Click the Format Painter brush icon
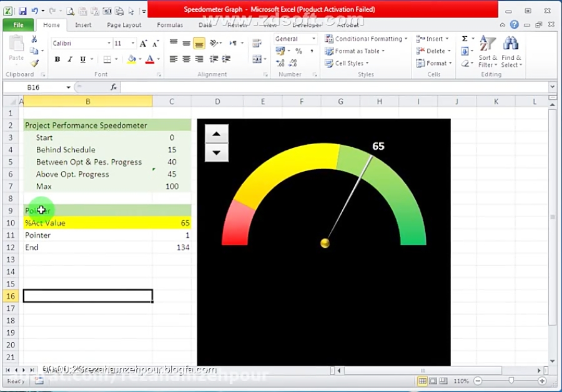Viewport: 562px width, 392px height. (x=34, y=63)
